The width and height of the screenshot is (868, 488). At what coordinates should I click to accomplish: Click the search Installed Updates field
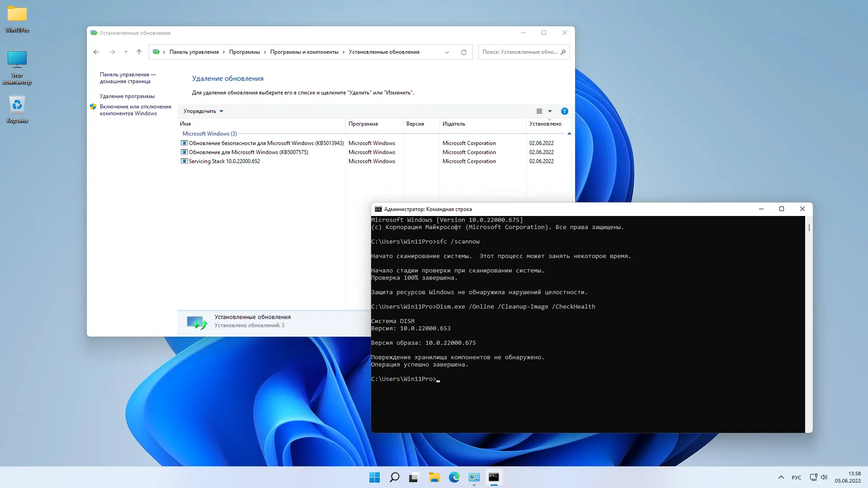pyautogui.click(x=519, y=52)
